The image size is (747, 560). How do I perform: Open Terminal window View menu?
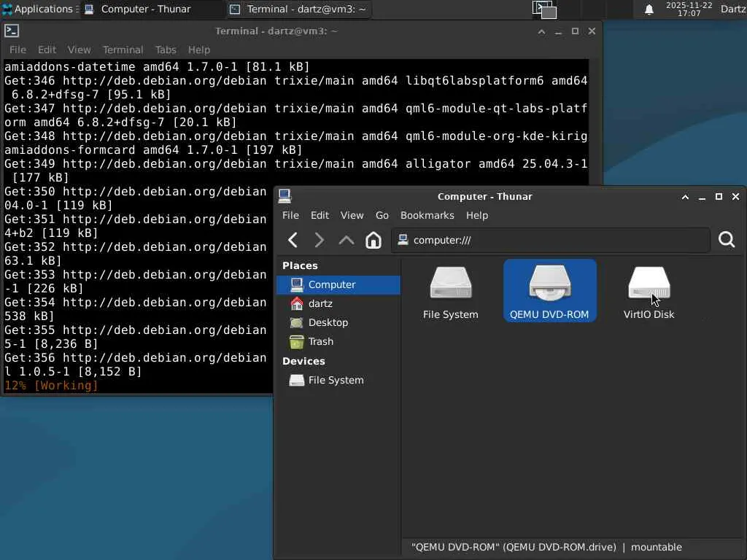(x=79, y=50)
